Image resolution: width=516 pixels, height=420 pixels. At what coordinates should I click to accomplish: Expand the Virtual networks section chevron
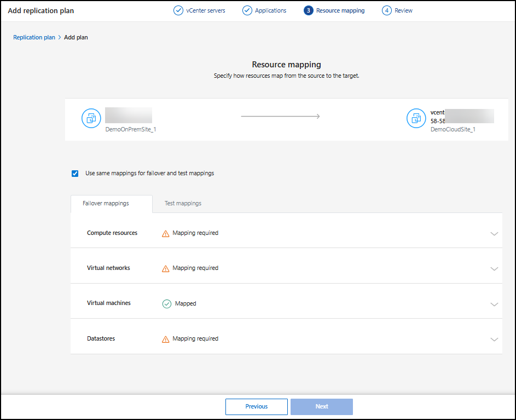click(x=494, y=268)
